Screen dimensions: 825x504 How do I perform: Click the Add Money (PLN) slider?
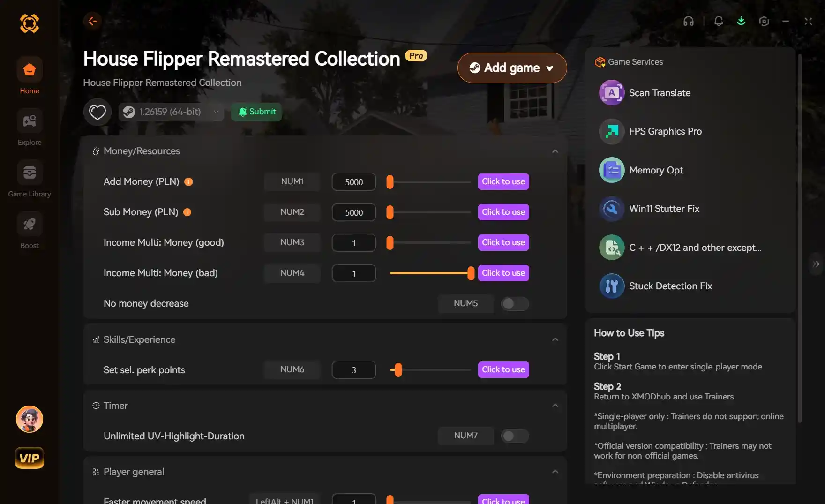pyautogui.click(x=430, y=181)
